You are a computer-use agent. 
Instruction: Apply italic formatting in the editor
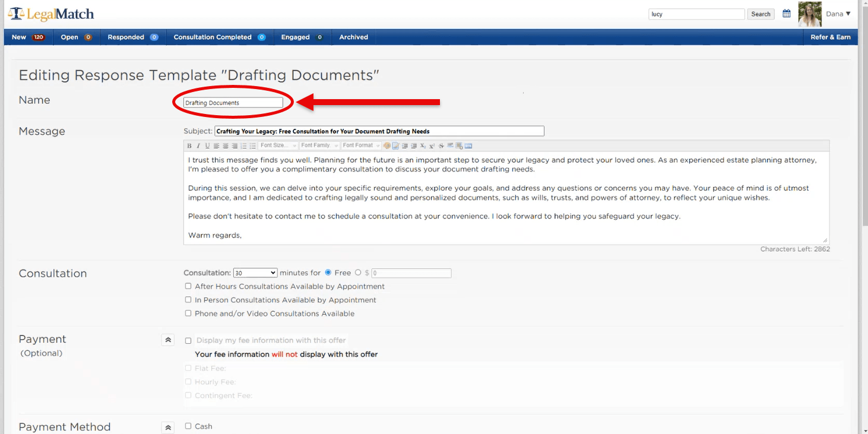click(x=198, y=146)
